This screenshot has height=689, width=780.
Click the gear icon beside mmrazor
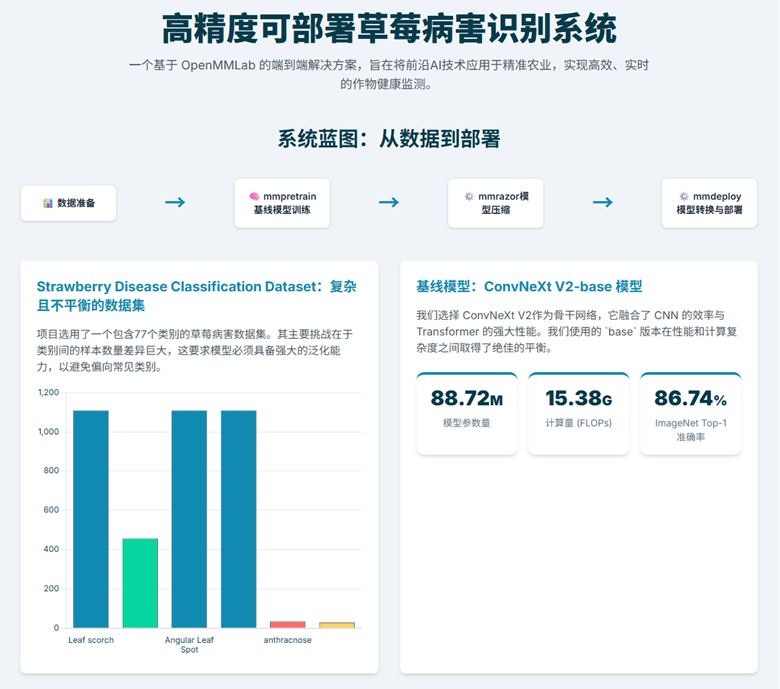click(469, 196)
